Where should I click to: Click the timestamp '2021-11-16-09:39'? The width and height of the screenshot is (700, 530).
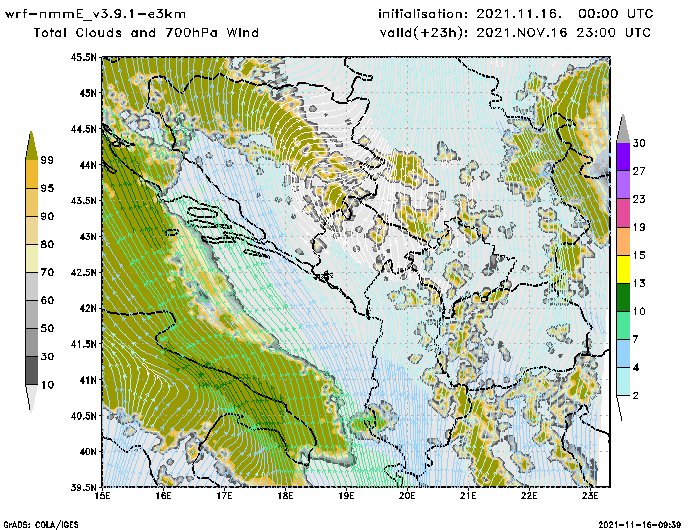(x=639, y=525)
